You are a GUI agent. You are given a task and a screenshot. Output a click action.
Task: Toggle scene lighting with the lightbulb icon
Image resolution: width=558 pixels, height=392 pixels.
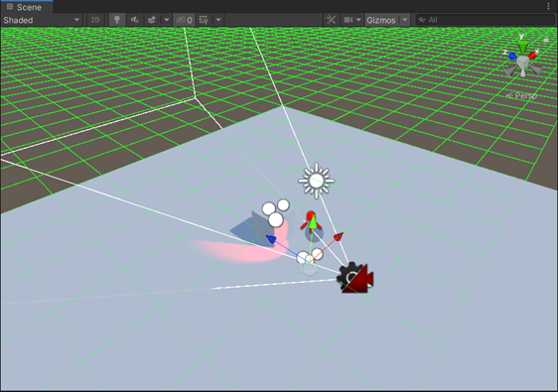(x=117, y=20)
